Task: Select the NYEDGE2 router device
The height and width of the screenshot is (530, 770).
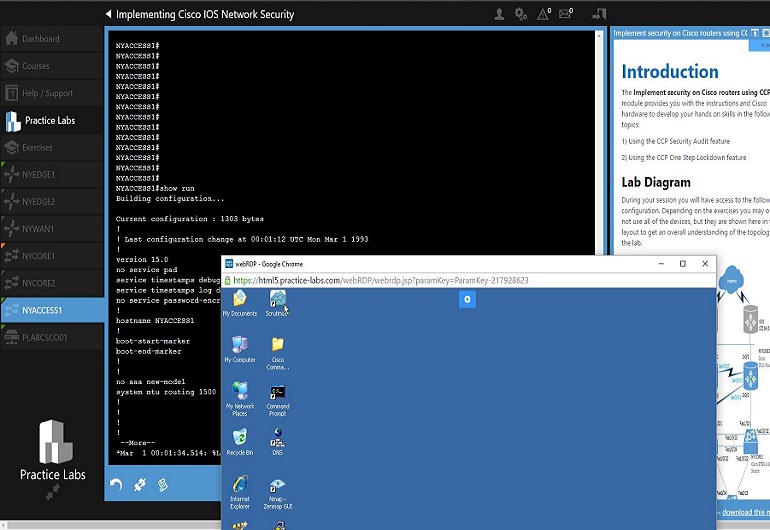Action: (52, 202)
